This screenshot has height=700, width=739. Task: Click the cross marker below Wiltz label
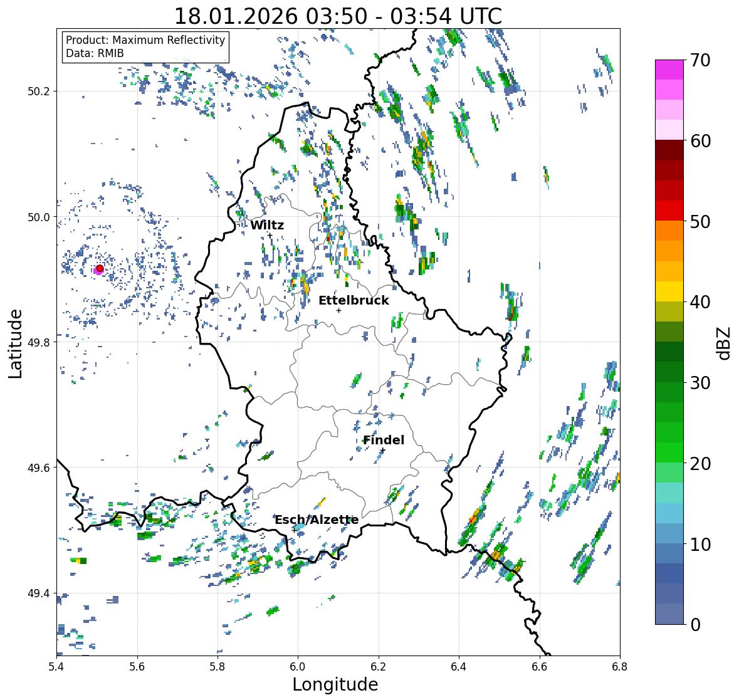[x=270, y=235]
